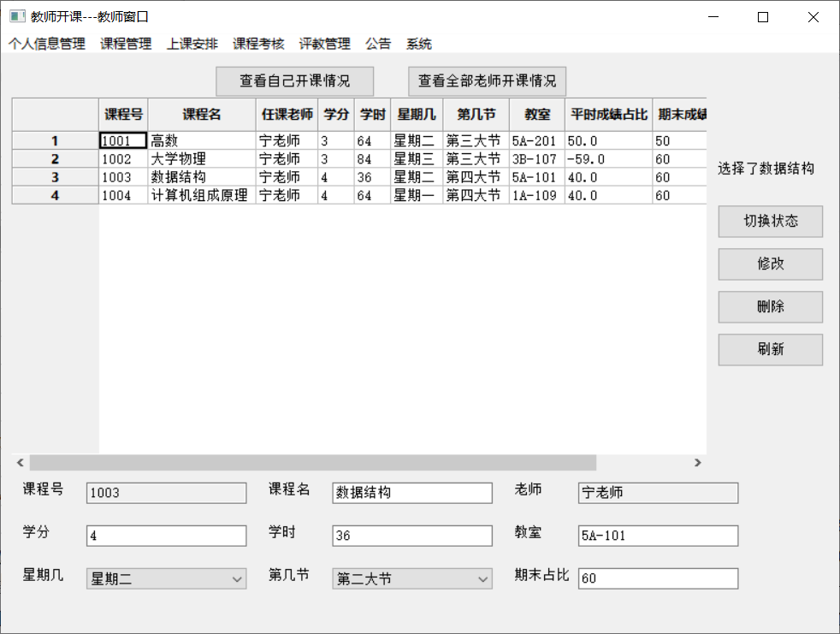Click the application icon in title bar
This screenshot has width=840, height=634.
(x=17, y=16)
